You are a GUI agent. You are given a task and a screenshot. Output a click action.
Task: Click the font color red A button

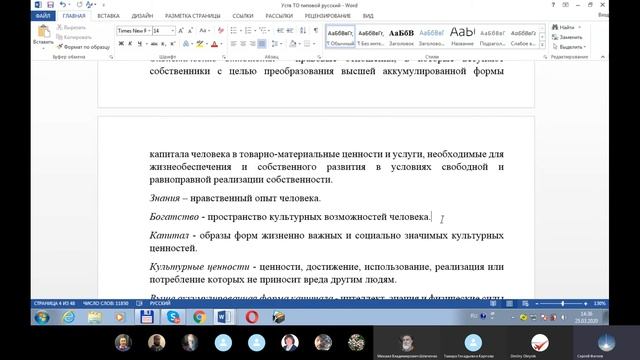(214, 44)
